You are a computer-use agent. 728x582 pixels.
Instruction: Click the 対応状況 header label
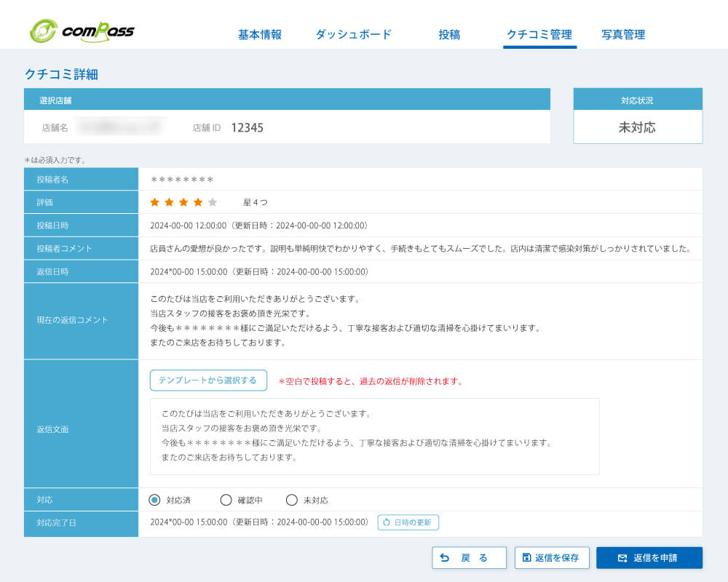tap(637, 100)
